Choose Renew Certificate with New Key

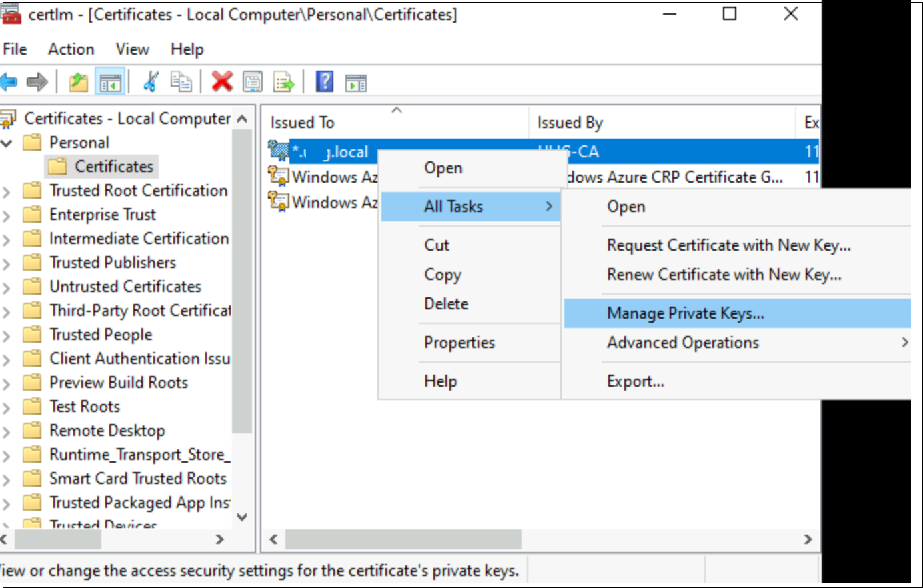725,274
